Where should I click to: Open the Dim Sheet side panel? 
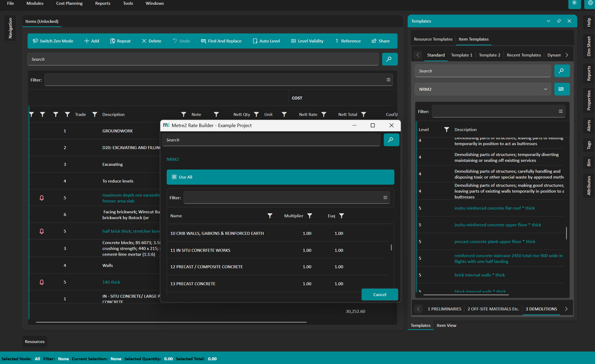point(589,46)
